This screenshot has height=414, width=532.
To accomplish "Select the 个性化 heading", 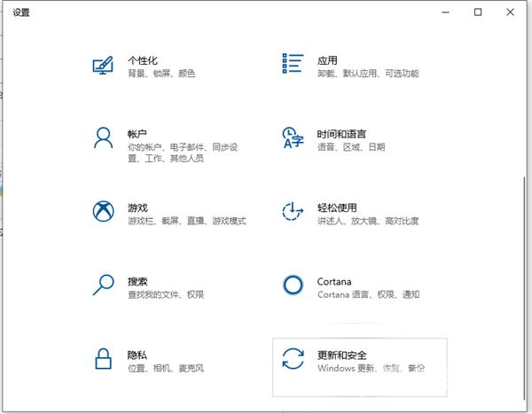I will [x=143, y=61].
